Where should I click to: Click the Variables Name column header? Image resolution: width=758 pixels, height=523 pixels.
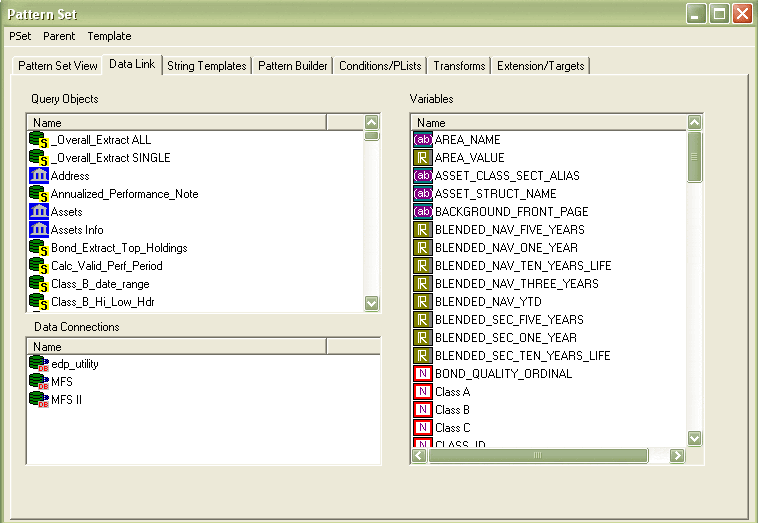[549, 123]
